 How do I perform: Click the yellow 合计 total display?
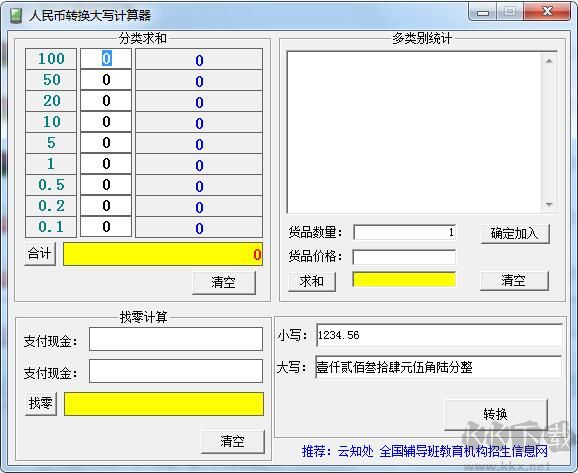click(x=163, y=254)
